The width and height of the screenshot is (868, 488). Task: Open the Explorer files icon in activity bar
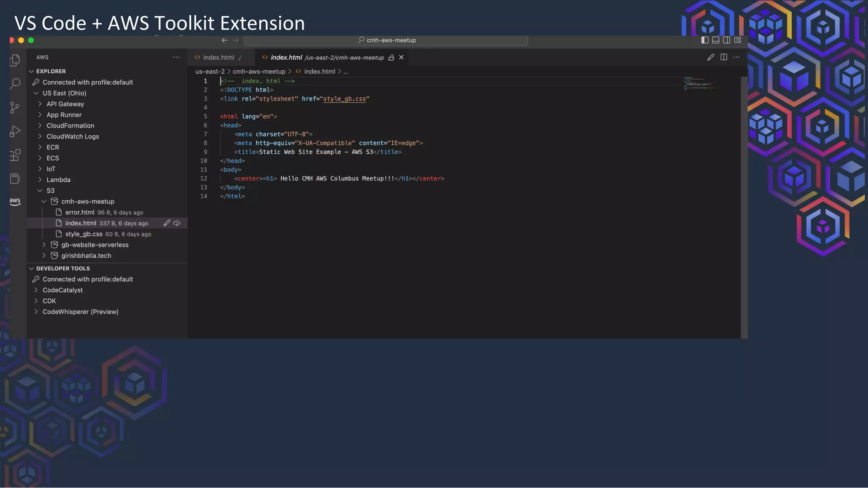15,60
